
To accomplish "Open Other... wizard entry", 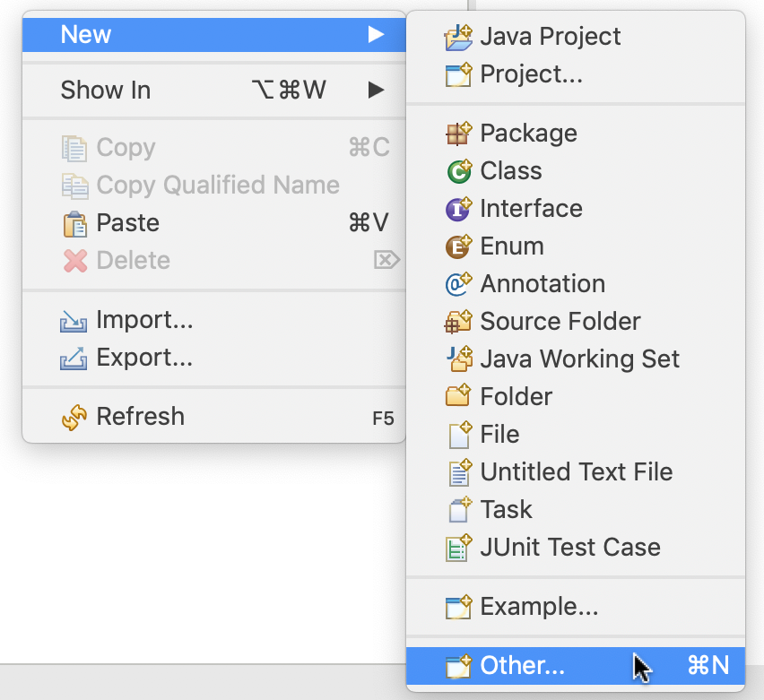I will (x=522, y=665).
